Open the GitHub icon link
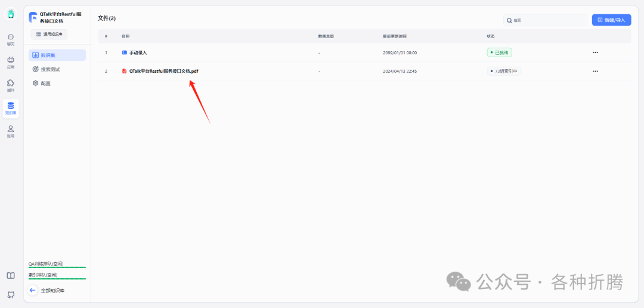 [x=11, y=294]
